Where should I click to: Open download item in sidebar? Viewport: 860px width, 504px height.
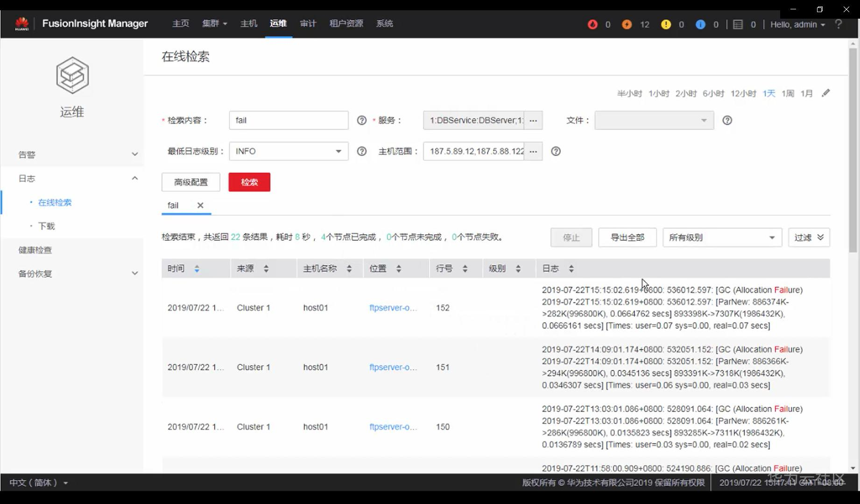[46, 226]
